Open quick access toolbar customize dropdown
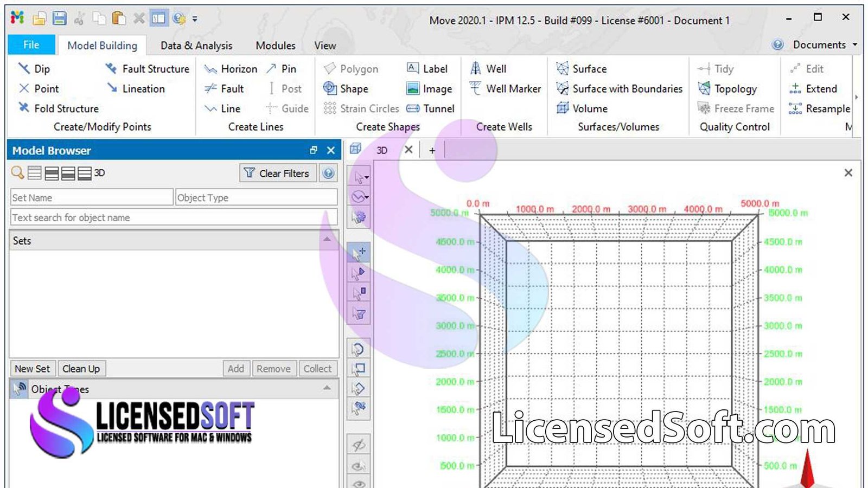868x488 pixels. [195, 19]
